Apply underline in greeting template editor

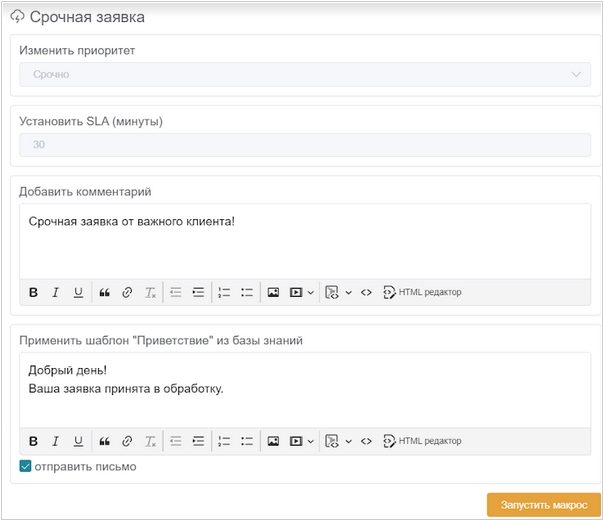[x=78, y=441]
